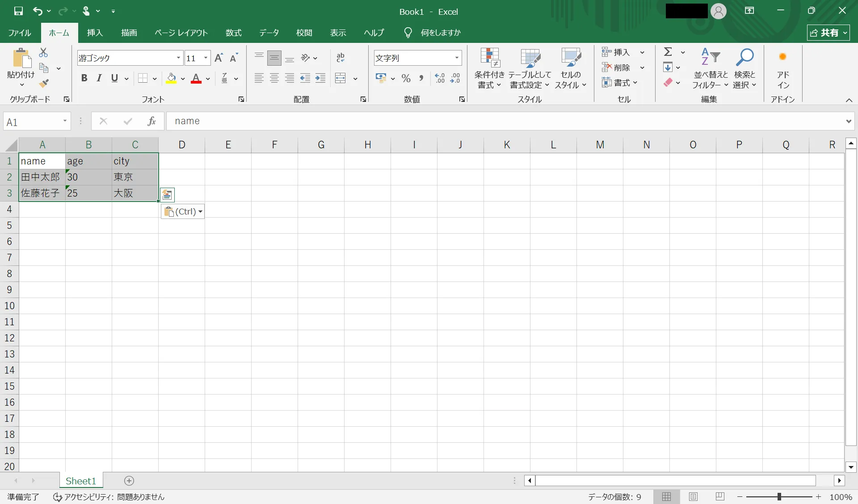Click the insert function fx icon

coord(151,121)
